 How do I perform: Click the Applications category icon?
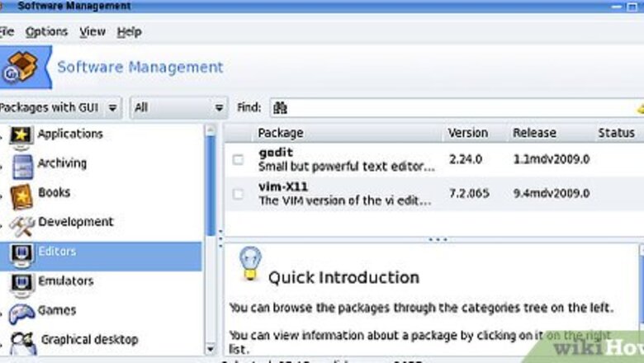point(21,137)
